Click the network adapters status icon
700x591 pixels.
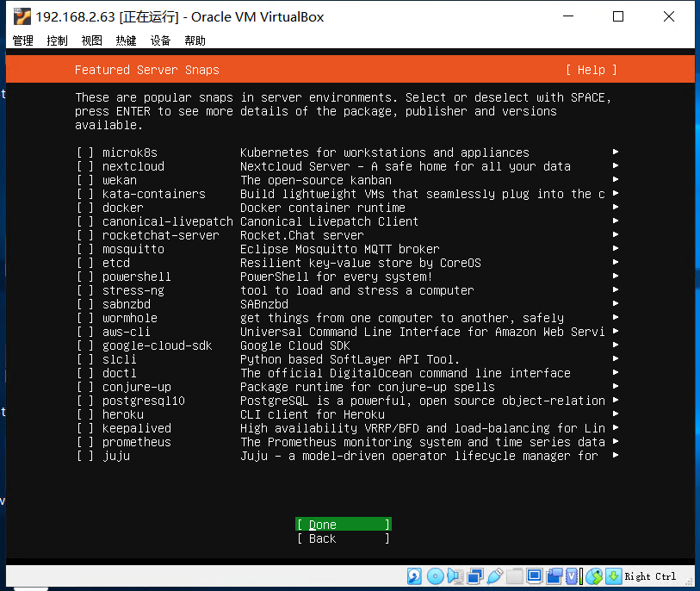pos(475,576)
